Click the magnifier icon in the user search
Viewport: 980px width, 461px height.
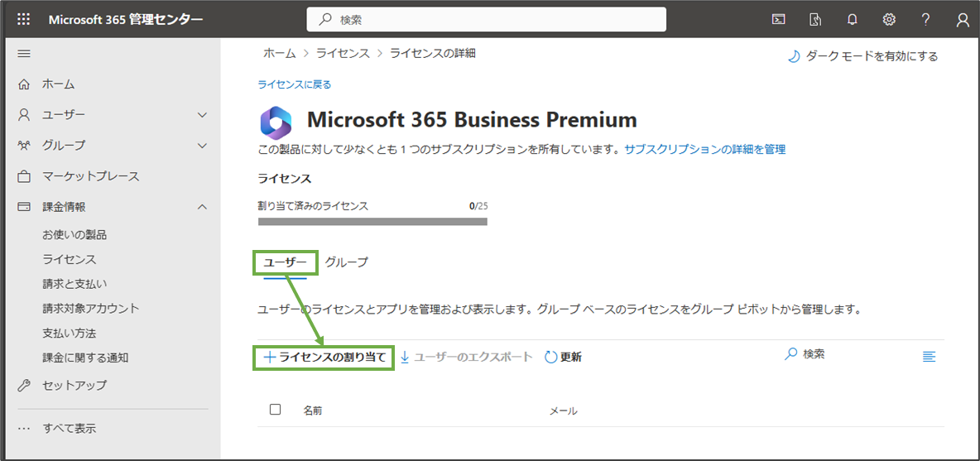790,354
